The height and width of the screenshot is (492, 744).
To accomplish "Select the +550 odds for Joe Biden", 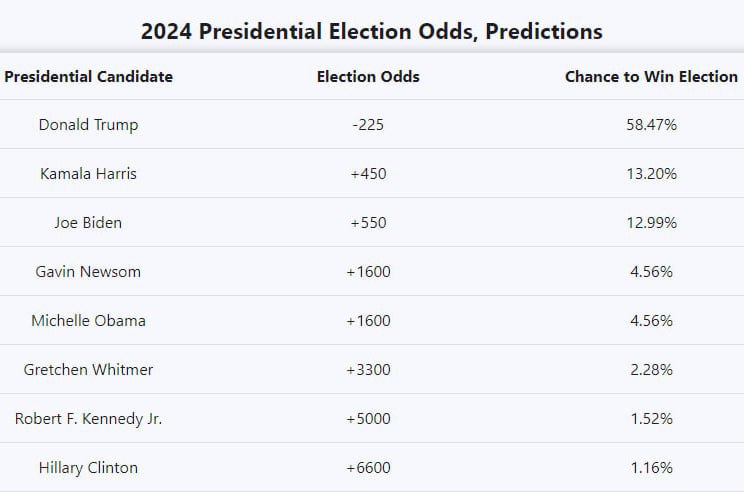I will pyautogui.click(x=368, y=223).
